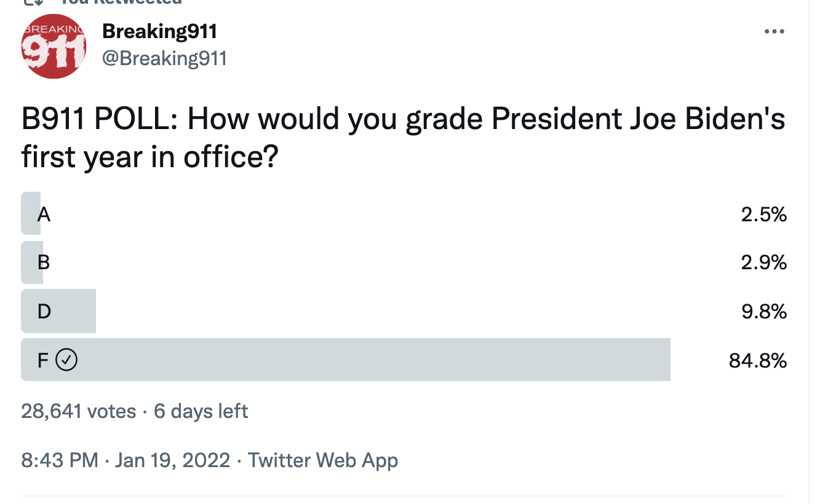Screen dimensions: 828x504
Task: Open the Breaking911 display name link
Action: (x=159, y=31)
